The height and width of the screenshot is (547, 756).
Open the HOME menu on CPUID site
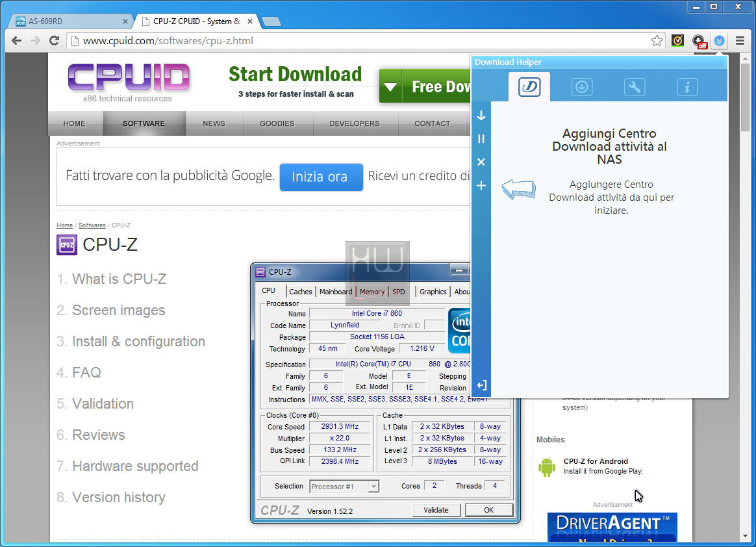pyautogui.click(x=74, y=123)
